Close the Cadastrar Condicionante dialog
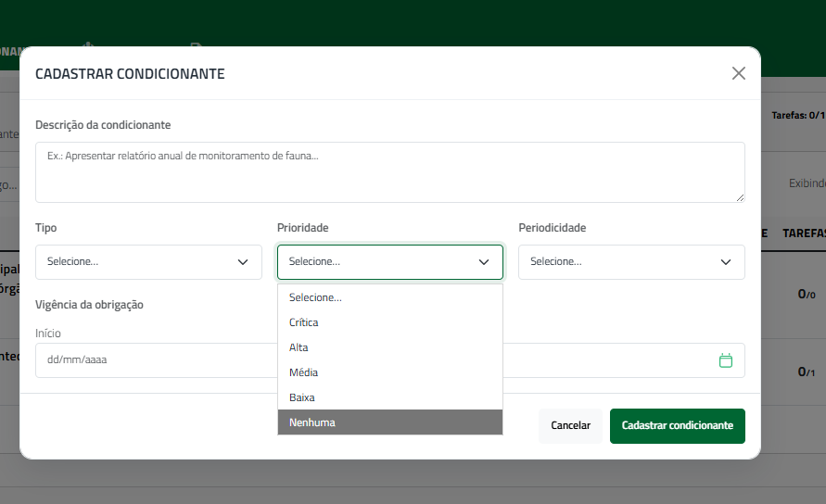The image size is (826, 504). 739,73
